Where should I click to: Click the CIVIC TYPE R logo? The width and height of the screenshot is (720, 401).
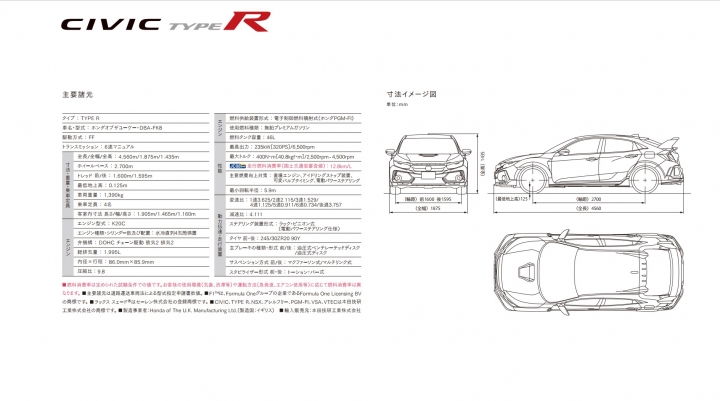[x=165, y=22]
